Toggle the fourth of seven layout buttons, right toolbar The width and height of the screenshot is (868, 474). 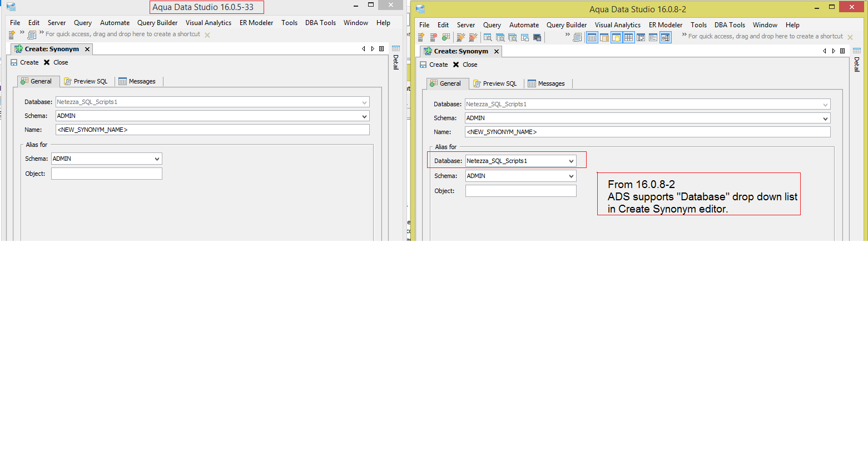tap(628, 37)
